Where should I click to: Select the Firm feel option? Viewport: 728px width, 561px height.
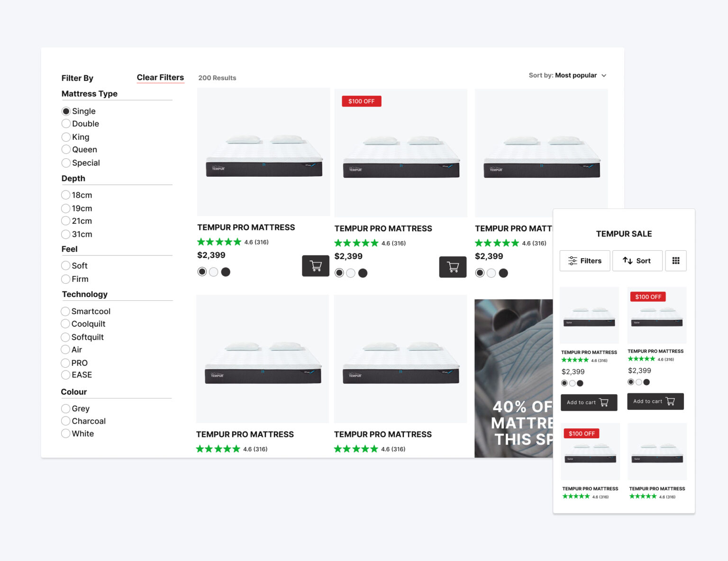click(x=66, y=279)
